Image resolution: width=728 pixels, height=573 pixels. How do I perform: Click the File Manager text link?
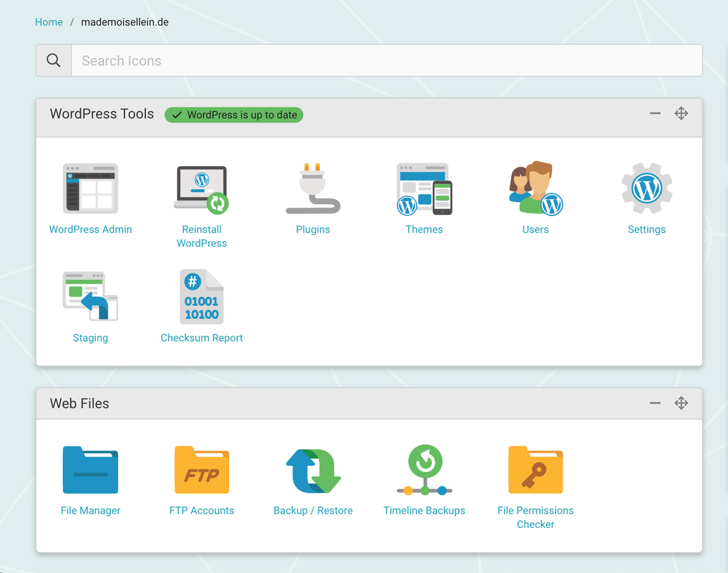(x=90, y=510)
